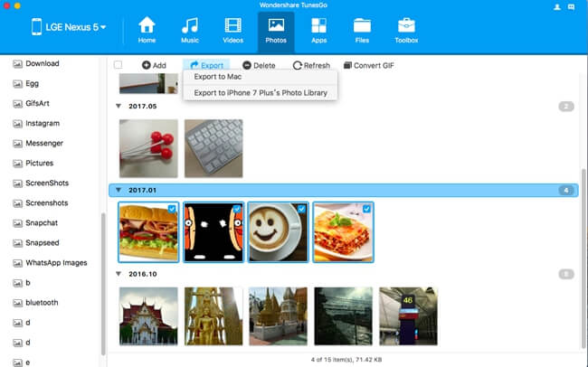
Task: Click the Export toolbar button
Action: (x=206, y=65)
